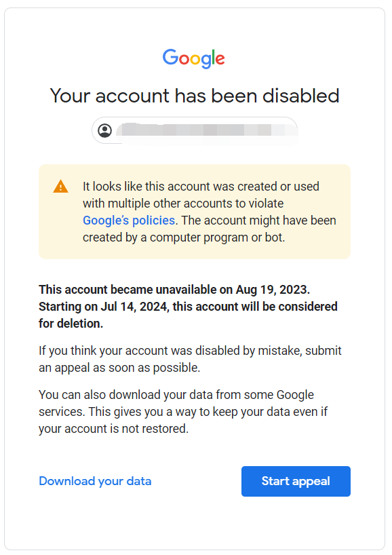Viewport: 392px width, 555px height.
Task: Click the "your account is not restored." line
Action: point(113,429)
